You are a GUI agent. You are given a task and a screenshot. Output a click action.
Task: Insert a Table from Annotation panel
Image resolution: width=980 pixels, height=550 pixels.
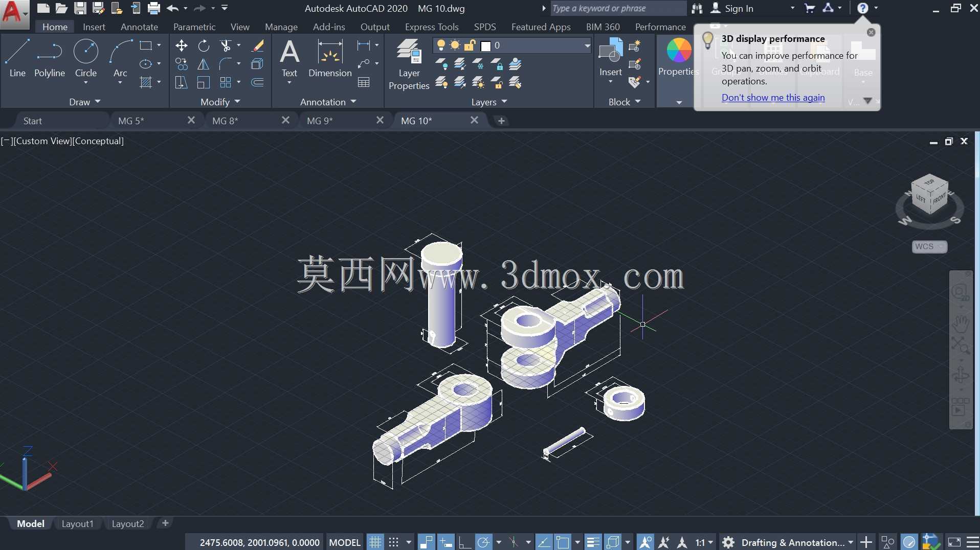pos(364,82)
